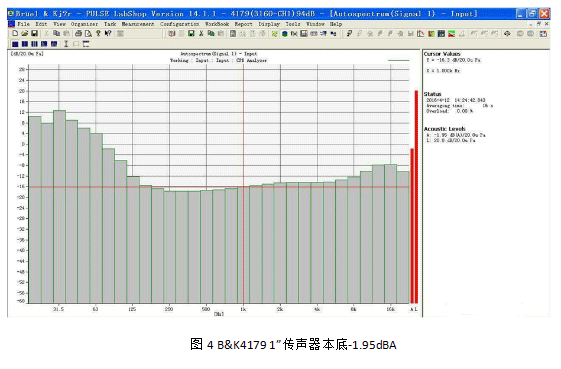
Task: Open the Configuration menu
Action: tap(180, 24)
